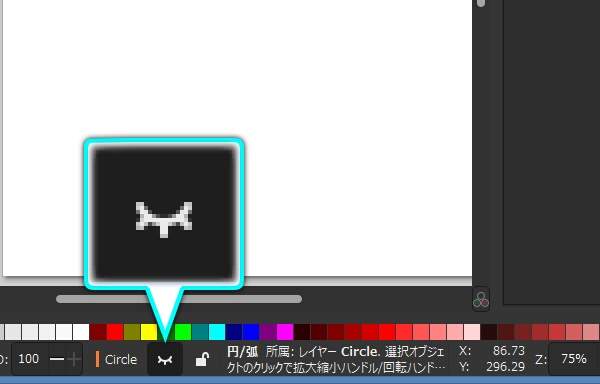Screen dimensions: 600x384
Task: Pick the pure blue swatch beside purple
Action: pyautogui.click(x=251, y=332)
